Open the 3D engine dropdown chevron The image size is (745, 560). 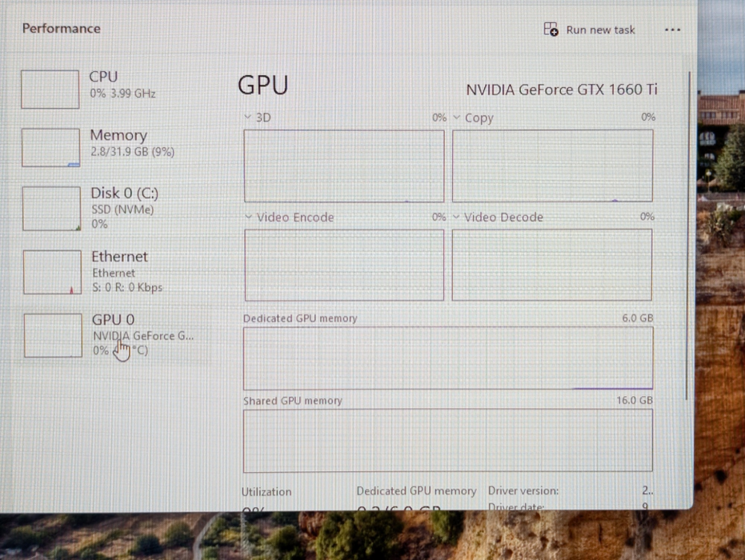pos(247,117)
